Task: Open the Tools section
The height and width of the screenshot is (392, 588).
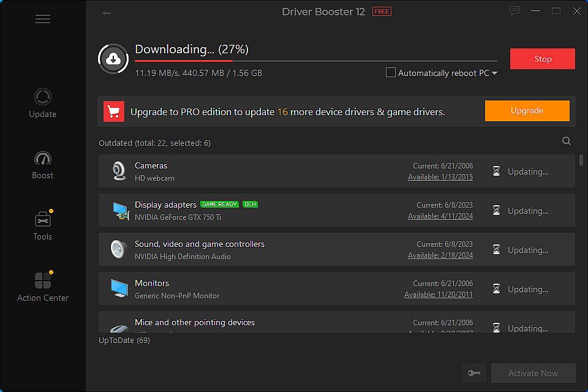Action: (x=43, y=225)
